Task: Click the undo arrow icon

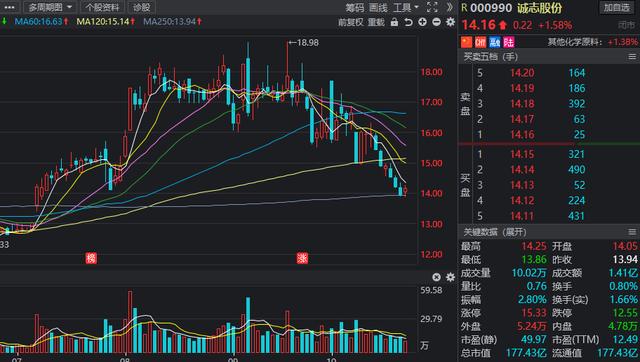Action: coord(408,22)
